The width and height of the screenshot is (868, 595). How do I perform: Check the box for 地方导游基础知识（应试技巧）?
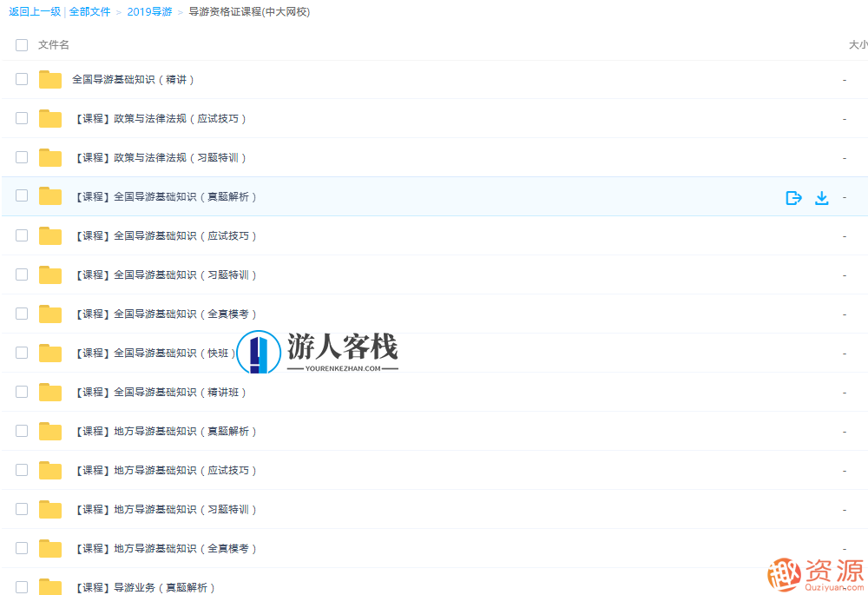click(21, 470)
